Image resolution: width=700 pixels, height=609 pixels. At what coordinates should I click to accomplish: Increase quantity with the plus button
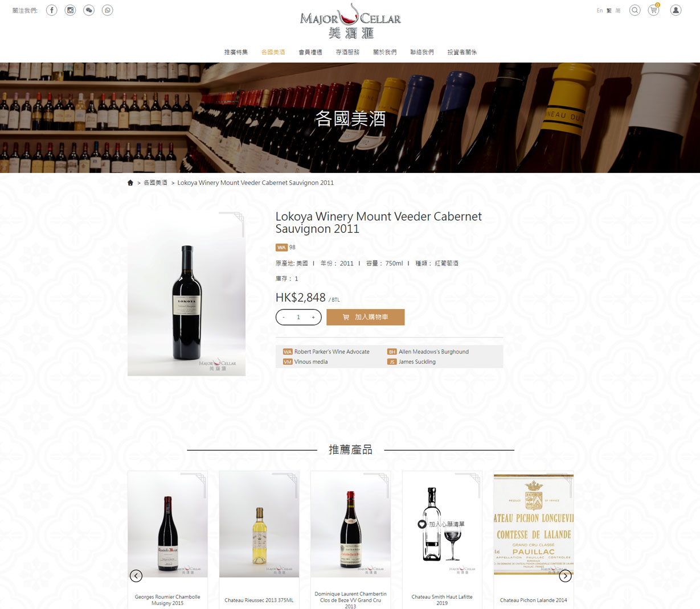coord(313,317)
